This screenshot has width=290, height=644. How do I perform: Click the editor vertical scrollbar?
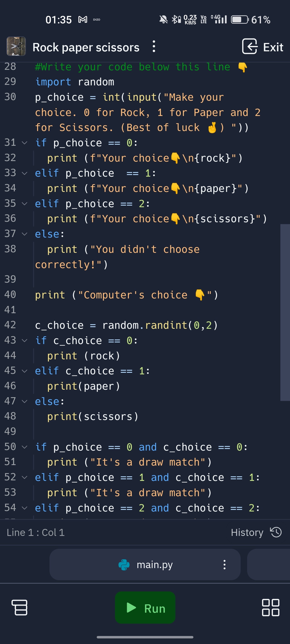(x=285, y=313)
